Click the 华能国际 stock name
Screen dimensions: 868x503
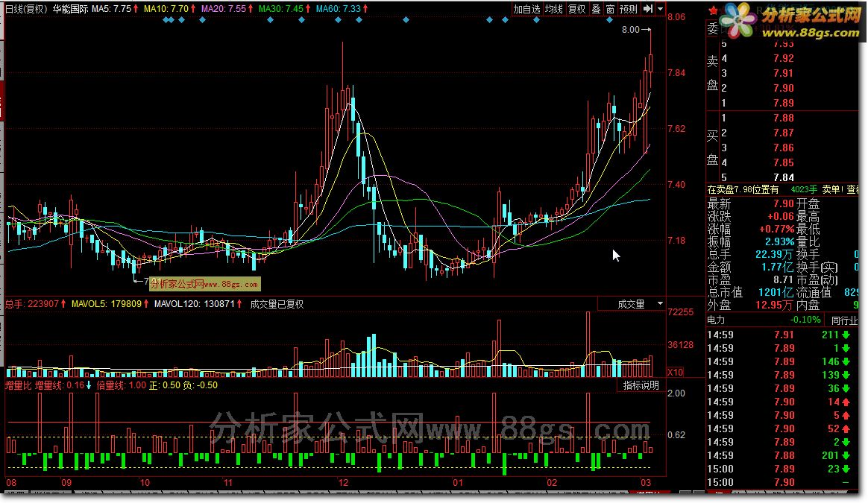(x=70, y=9)
